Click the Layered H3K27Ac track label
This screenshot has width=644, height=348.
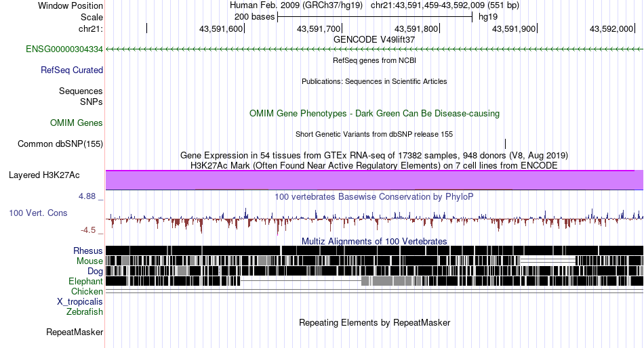click(44, 175)
